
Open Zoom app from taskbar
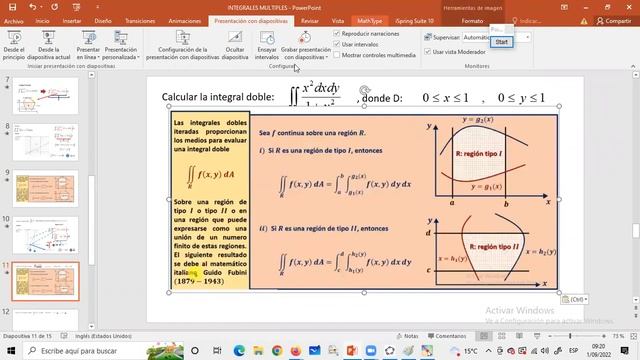371,351
